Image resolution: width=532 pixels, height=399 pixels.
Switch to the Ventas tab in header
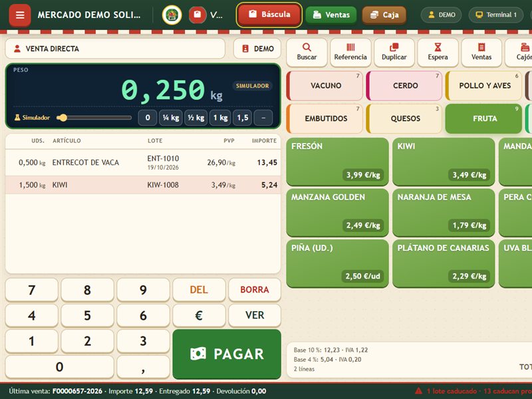point(331,15)
